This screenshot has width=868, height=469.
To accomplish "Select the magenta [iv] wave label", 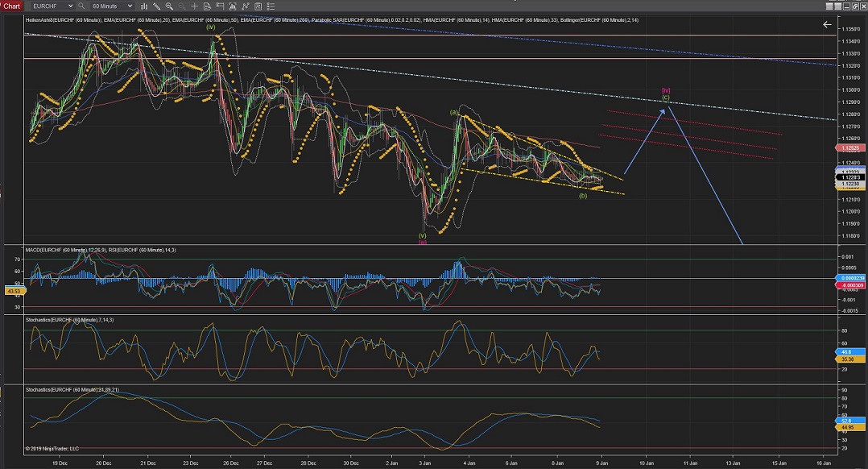I will 666,90.
